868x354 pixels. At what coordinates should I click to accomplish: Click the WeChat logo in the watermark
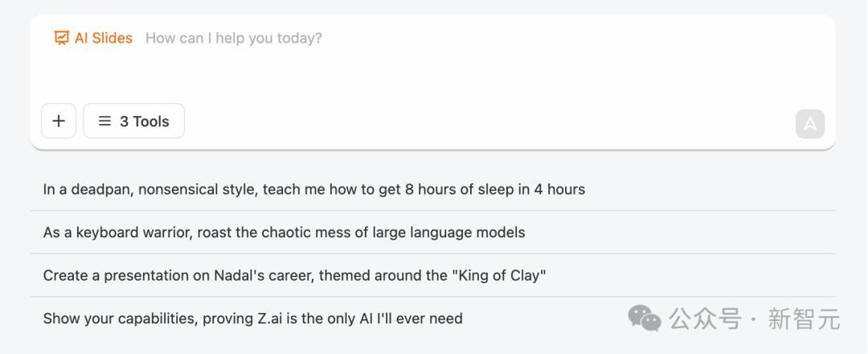[645, 318]
